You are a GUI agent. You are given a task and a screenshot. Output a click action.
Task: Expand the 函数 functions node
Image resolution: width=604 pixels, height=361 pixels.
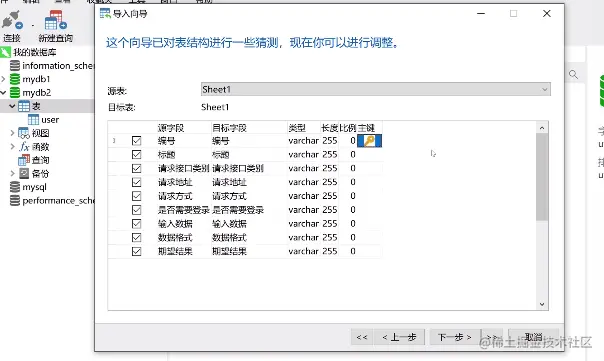pos(12,146)
